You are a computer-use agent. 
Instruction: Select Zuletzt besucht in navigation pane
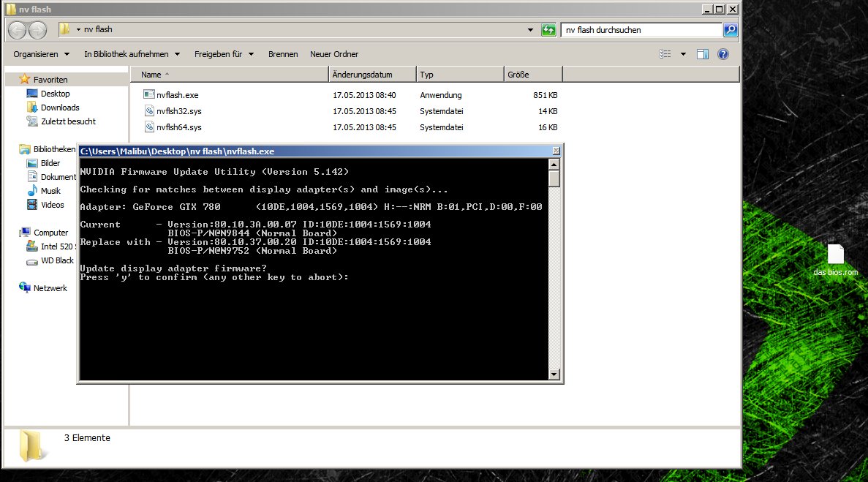tap(68, 121)
